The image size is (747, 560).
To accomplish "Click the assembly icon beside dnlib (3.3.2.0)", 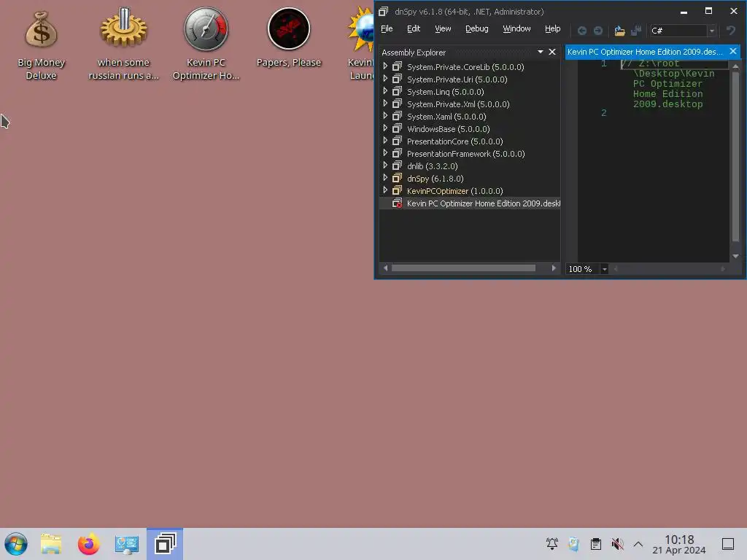I will click(397, 166).
